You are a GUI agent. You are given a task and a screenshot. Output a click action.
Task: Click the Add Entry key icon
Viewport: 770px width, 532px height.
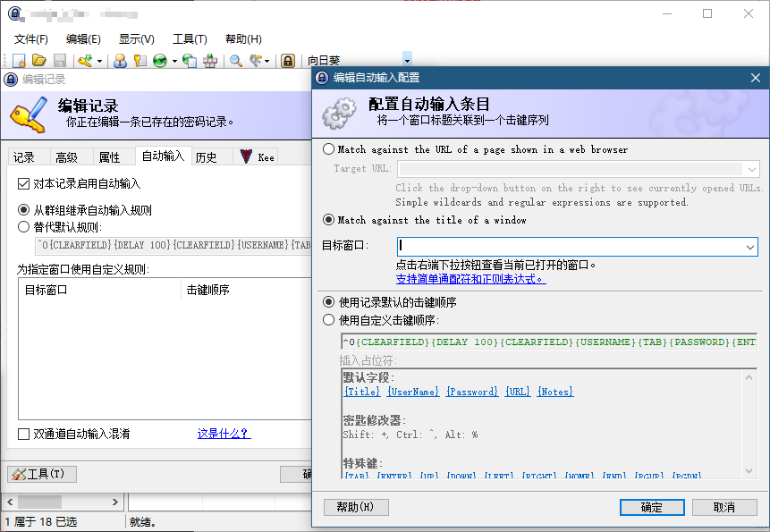(86, 61)
